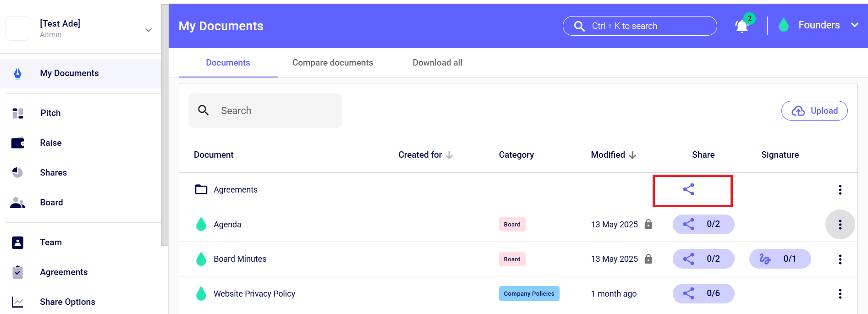Click the Upload button
This screenshot has height=314, width=868.
tap(814, 111)
